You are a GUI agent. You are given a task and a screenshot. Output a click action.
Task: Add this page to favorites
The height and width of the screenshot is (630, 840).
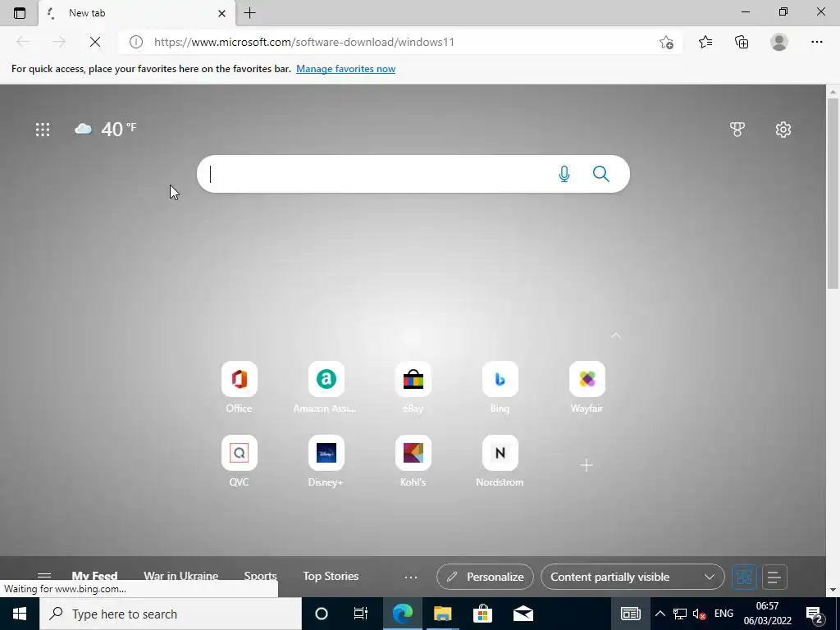[666, 42]
